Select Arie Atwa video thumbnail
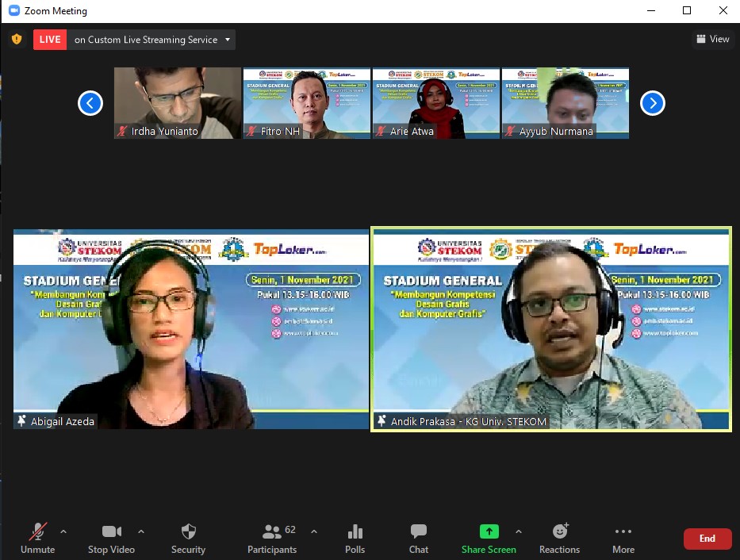This screenshot has width=740, height=560. (436, 103)
